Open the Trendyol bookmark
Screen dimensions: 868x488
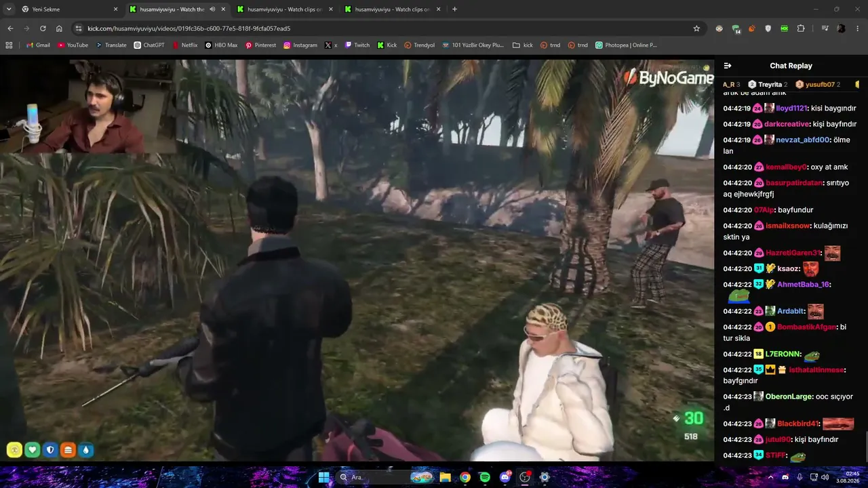(419, 45)
